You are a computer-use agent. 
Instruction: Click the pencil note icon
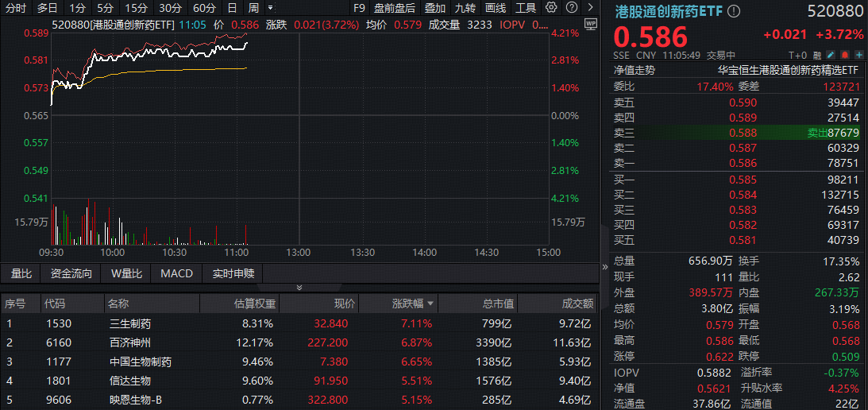pos(831,56)
